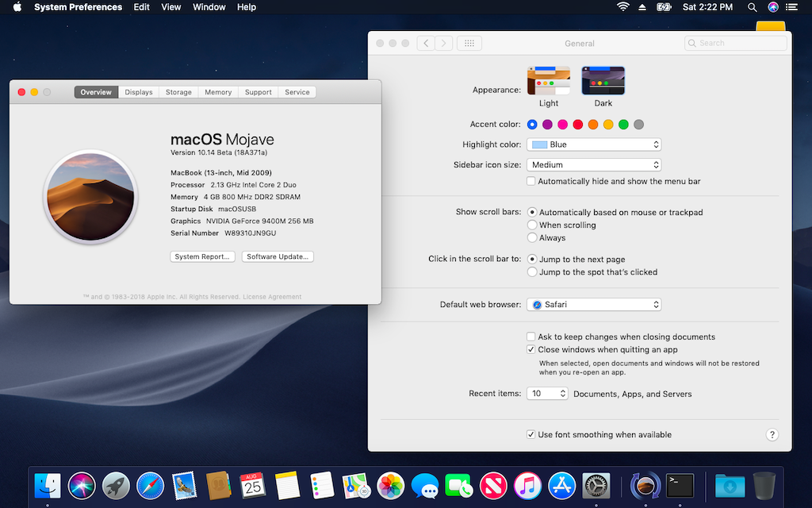Viewport: 812px width, 508px height.
Task: Click the Software Update button
Action: 278,256
